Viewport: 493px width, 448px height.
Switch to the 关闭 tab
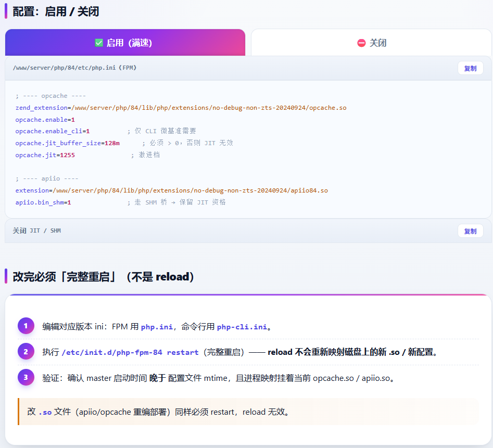click(371, 43)
